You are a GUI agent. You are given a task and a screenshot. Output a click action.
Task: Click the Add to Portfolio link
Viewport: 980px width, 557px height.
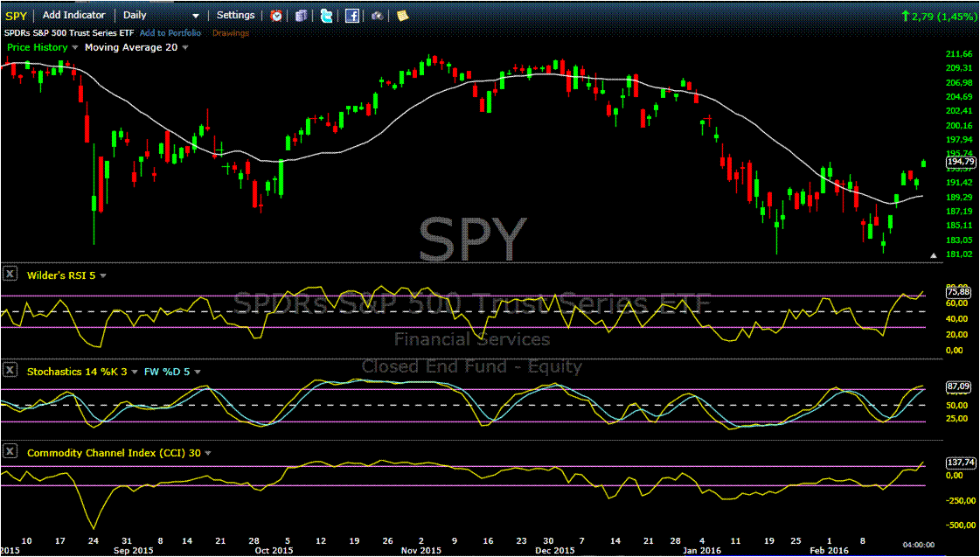(170, 32)
